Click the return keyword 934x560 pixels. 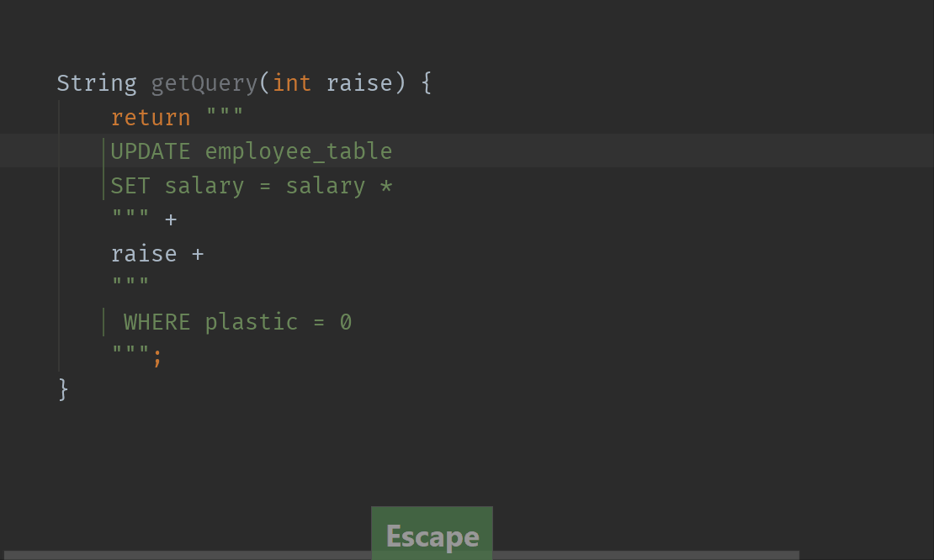(x=151, y=117)
